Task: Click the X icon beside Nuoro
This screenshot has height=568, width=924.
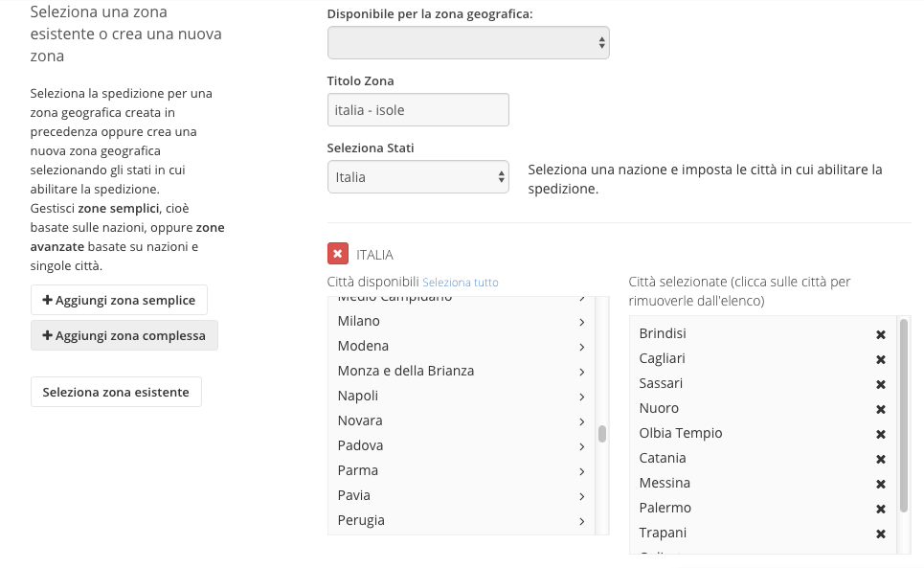Action: click(x=881, y=409)
